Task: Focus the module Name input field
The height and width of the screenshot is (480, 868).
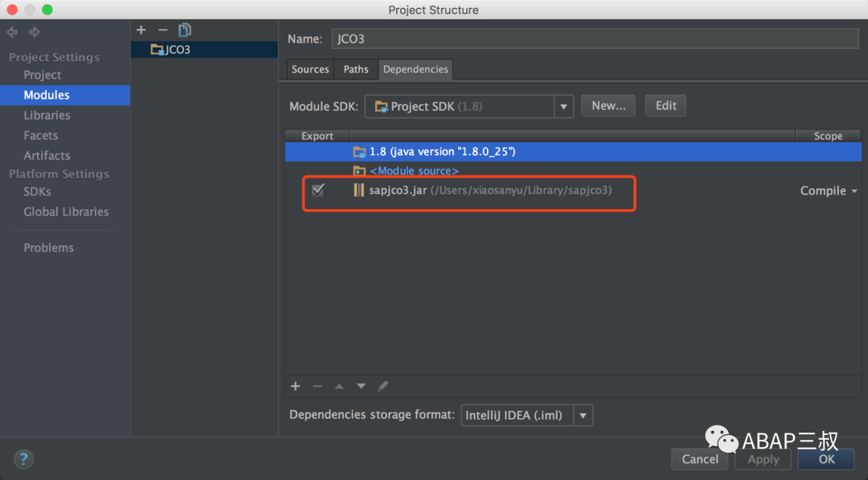Action: click(595, 39)
